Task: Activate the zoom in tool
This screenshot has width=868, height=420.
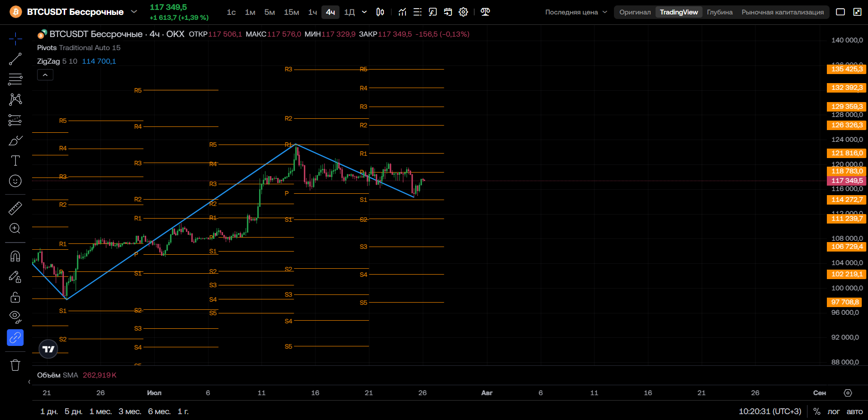Action: coord(15,229)
